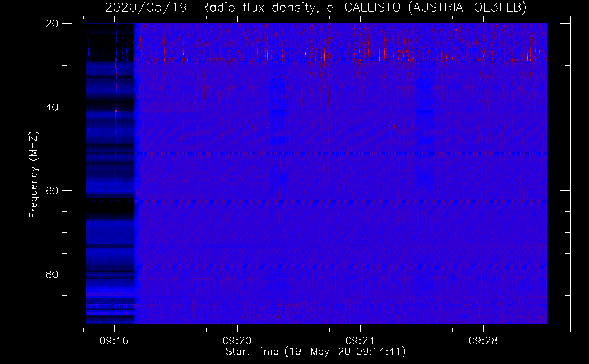The height and width of the screenshot is (364, 589).
Task: Click the plot title showing e-CALLISTO AUSTRIA-OE3FLB
Action: pos(316,7)
